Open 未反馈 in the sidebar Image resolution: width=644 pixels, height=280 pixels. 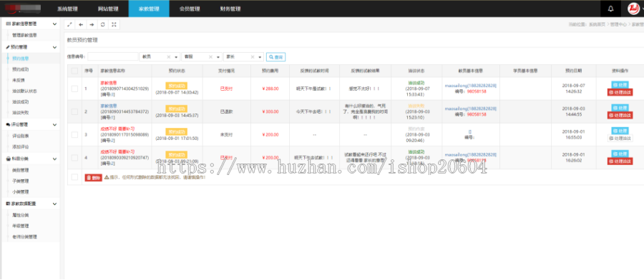pyautogui.click(x=19, y=80)
